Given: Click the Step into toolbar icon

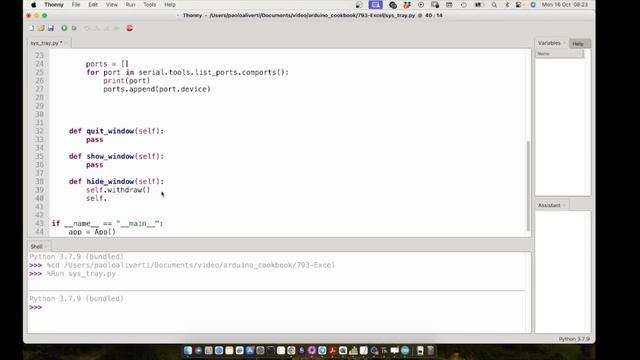Looking at the screenshot, I should click(x=97, y=28).
